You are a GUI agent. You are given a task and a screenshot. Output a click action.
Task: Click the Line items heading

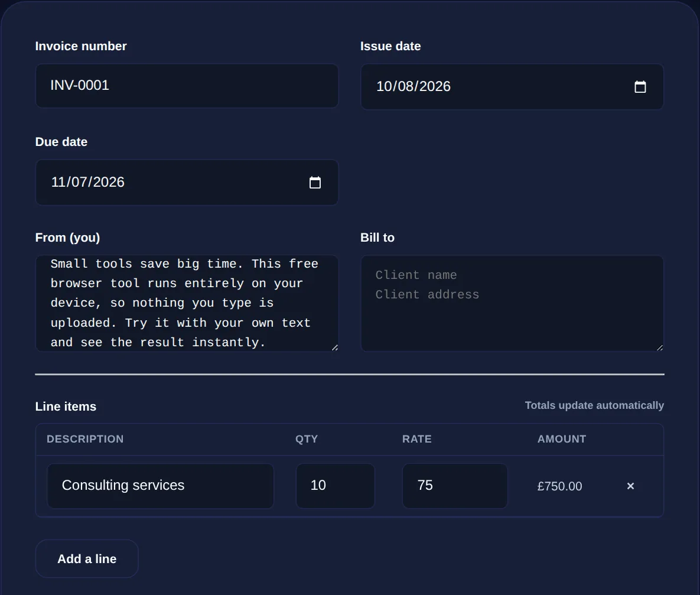tap(66, 407)
